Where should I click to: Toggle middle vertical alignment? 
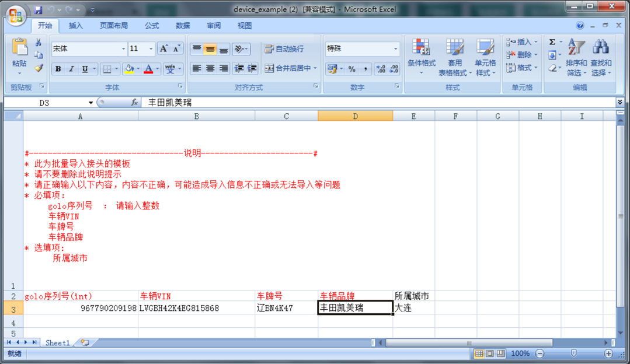[x=210, y=49]
